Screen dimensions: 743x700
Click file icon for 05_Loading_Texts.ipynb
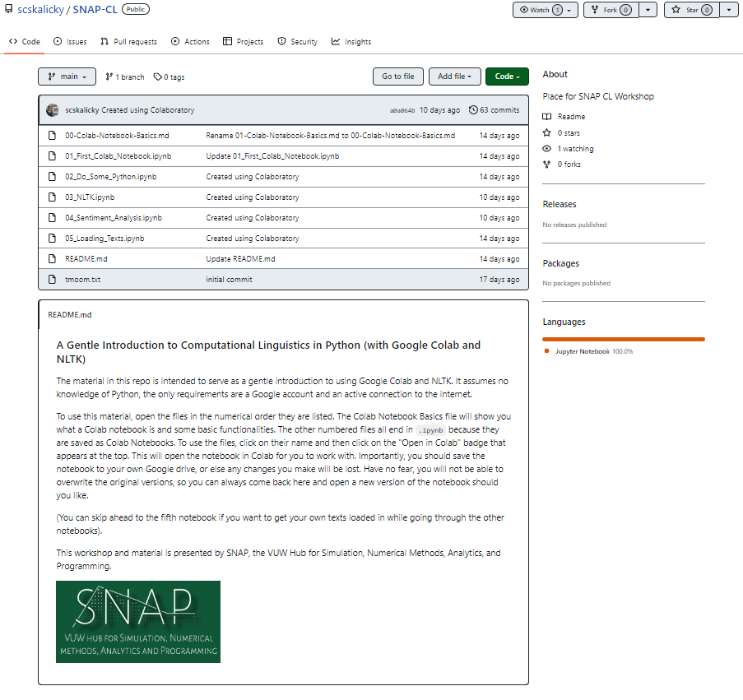click(52, 239)
